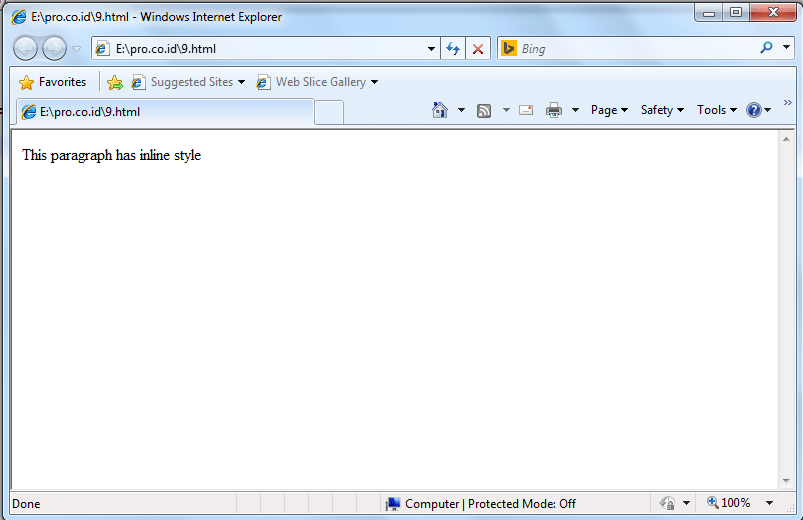Screen dimensions: 803x520
Task: Click the Print icon in command bar
Action: 554,110
